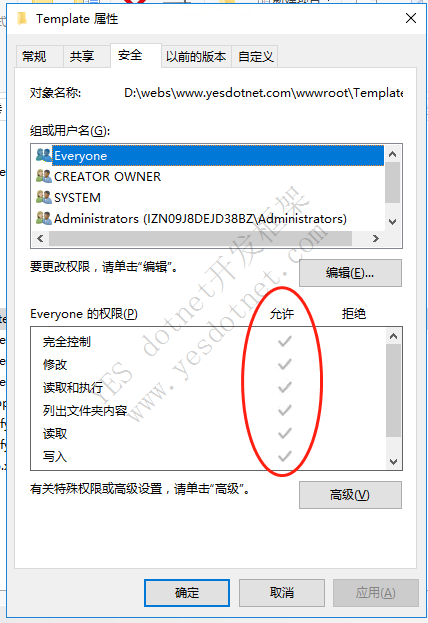This screenshot has height=623, width=428.
Task: Click the allow checkmark for 修改
Action: pyautogui.click(x=285, y=364)
